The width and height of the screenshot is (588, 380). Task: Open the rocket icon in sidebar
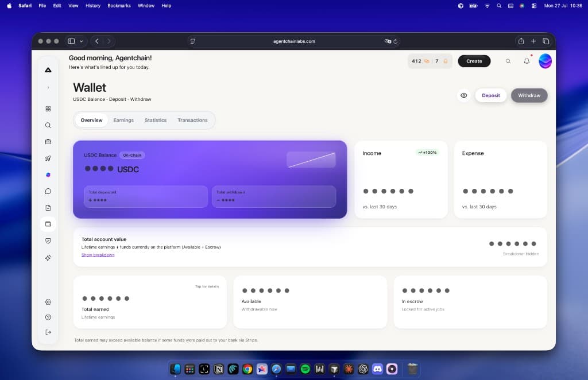(48, 158)
